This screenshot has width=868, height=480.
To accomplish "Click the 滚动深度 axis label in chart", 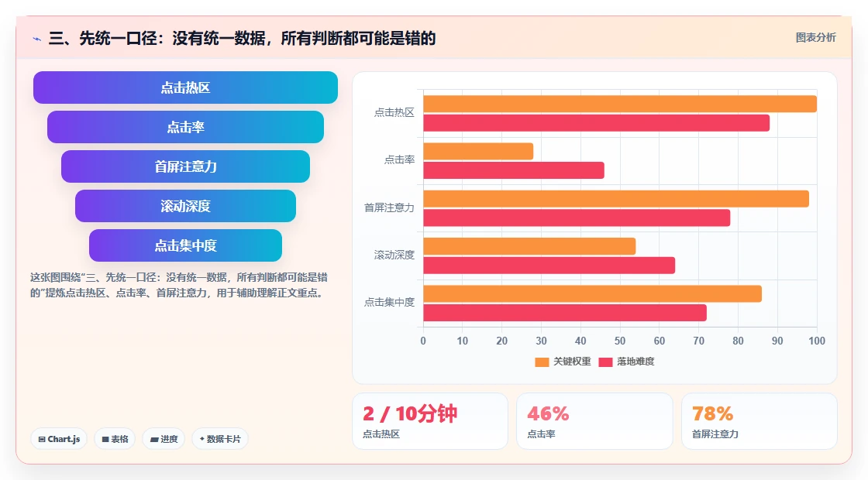I will pos(394,255).
